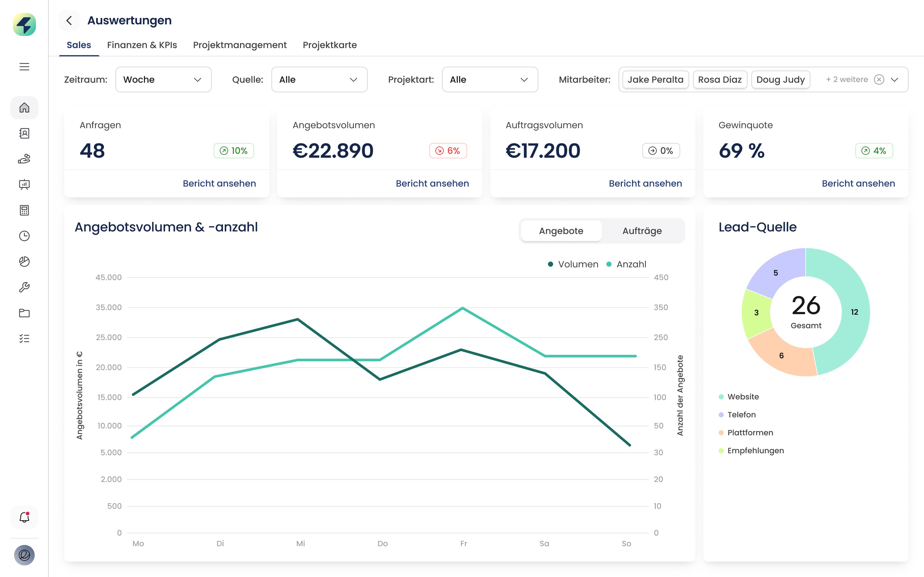
Task: Open the Projektkarte tab
Action: (x=329, y=45)
